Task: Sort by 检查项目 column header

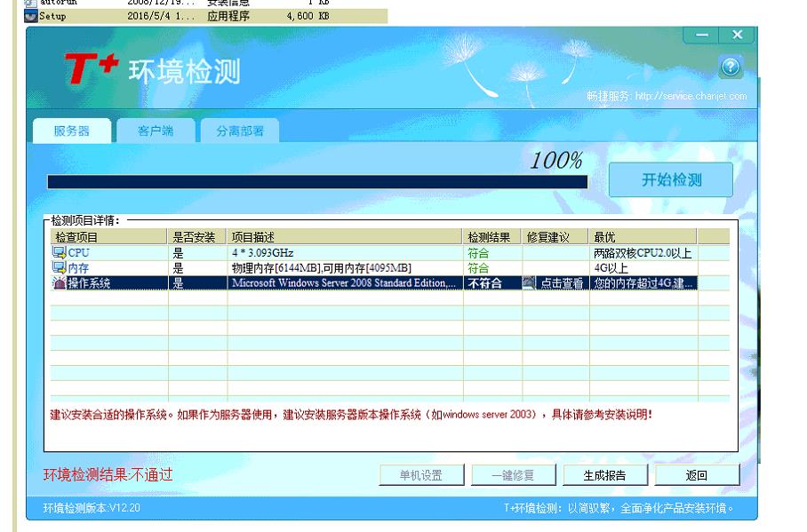Action: [x=108, y=236]
